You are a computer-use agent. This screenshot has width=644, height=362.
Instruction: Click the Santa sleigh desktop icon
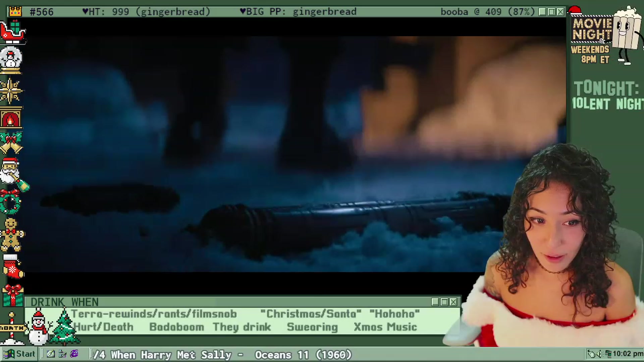(x=13, y=32)
